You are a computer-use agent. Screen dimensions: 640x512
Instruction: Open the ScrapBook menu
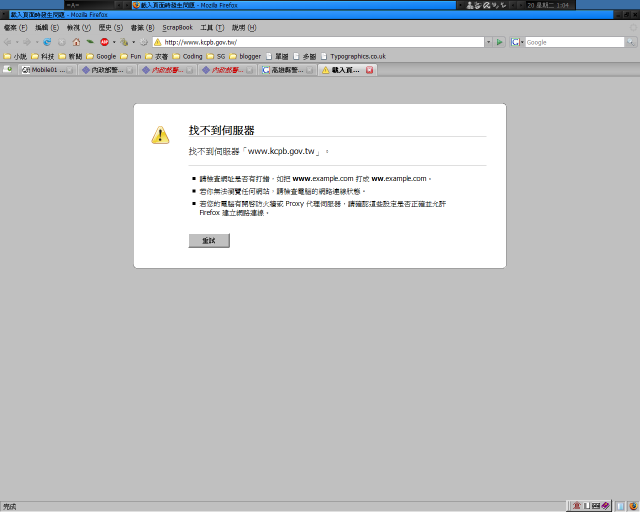178,28
